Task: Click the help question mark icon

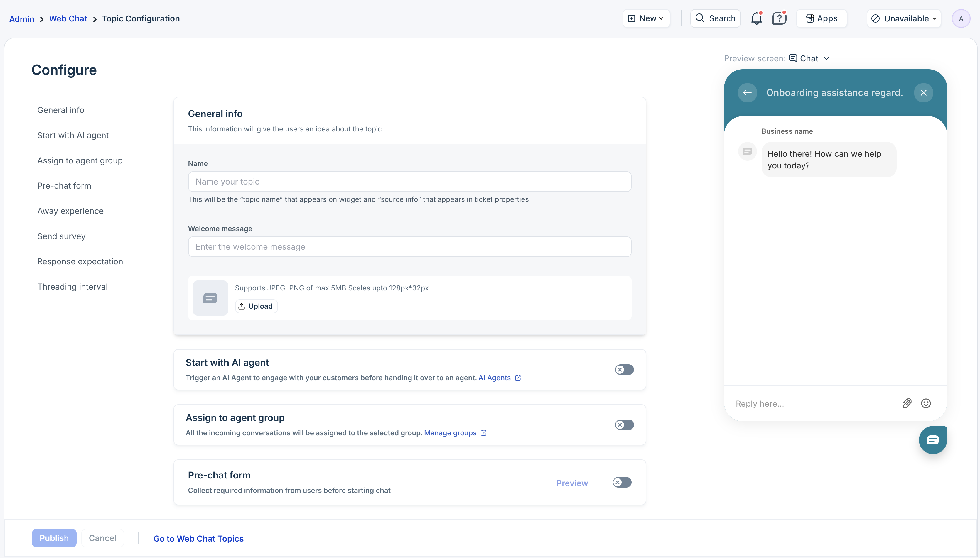Action: coord(779,18)
